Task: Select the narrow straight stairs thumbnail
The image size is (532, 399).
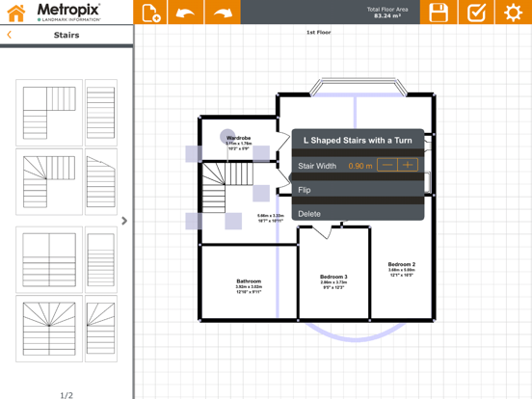Action: (101, 113)
